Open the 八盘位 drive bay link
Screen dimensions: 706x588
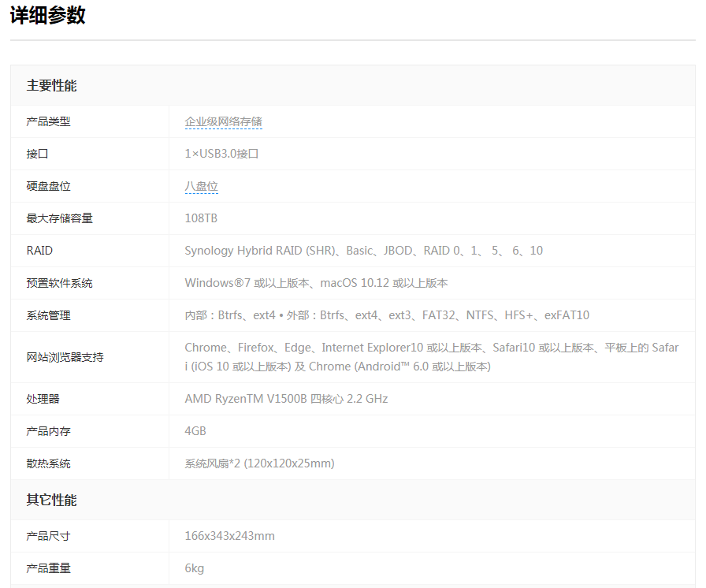pos(201,186)
